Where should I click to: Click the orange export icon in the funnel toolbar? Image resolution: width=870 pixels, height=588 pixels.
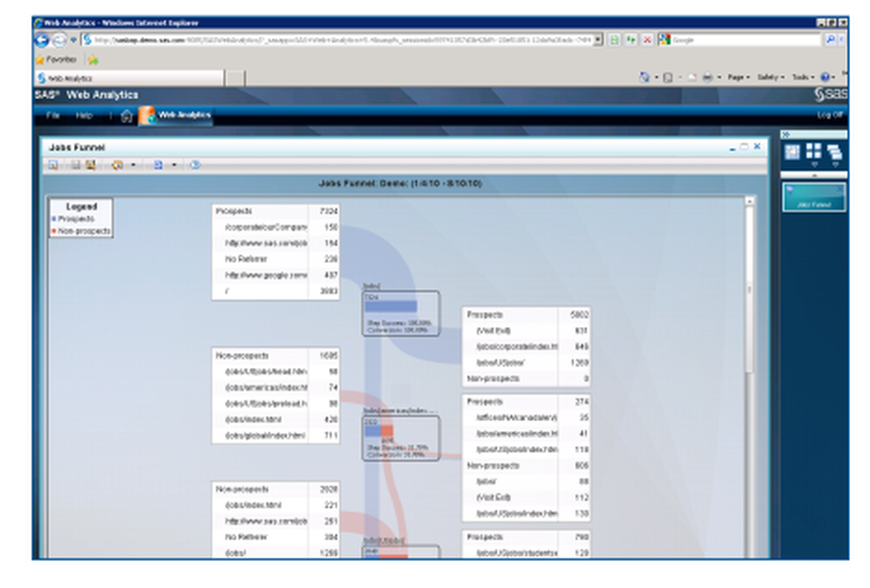click(117, 164)
